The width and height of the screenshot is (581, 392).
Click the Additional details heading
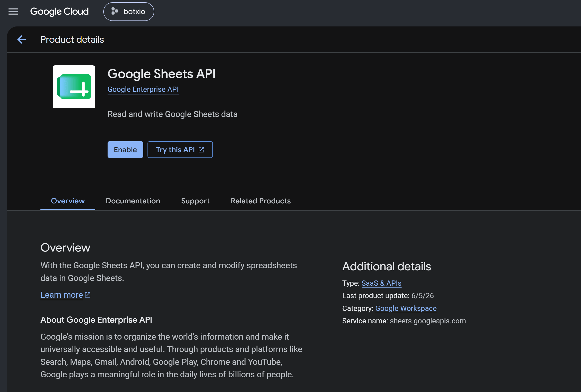coord(387,266)
